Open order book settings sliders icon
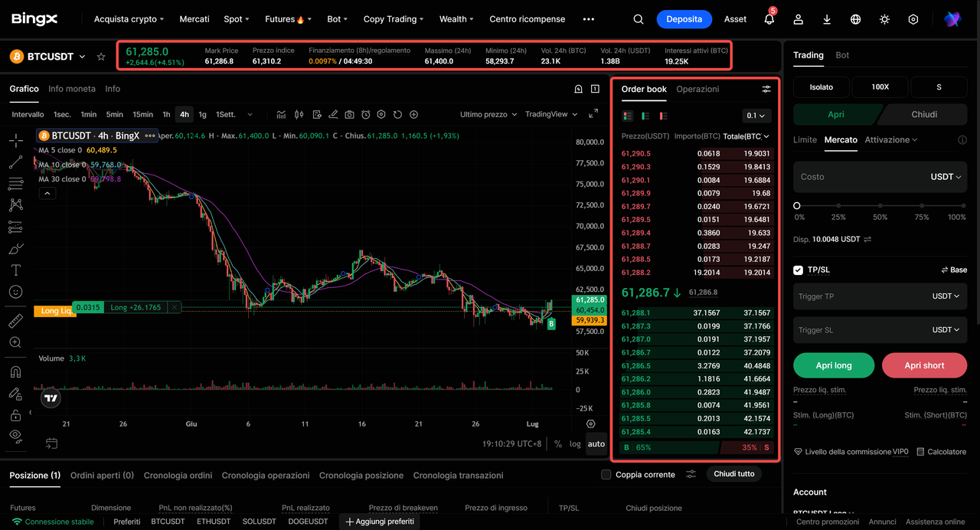This screenshot has width=980, height=530. (766, 90)
